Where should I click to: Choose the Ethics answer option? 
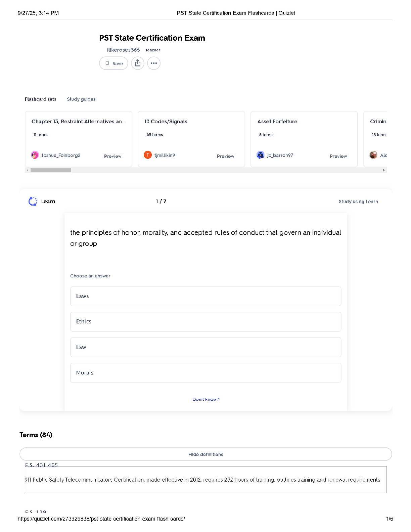(205, 322)
